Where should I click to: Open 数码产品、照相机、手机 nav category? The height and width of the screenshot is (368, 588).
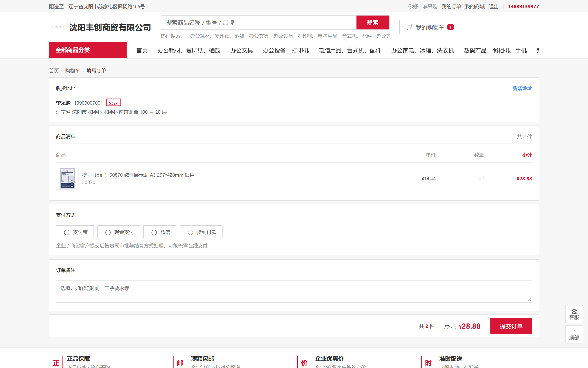click(x=495, y=50)
